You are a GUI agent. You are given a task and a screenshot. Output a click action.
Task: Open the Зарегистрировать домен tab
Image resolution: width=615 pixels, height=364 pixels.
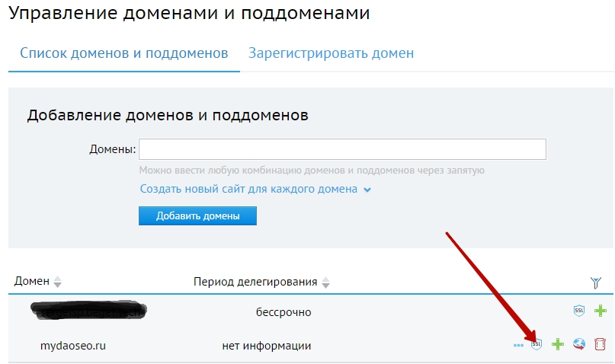[331, 53]
